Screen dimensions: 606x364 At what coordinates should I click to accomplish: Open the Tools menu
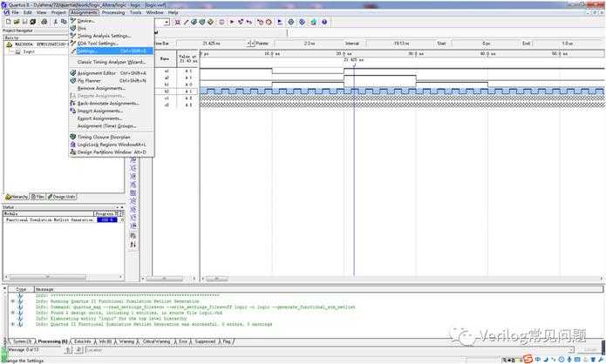135,12
